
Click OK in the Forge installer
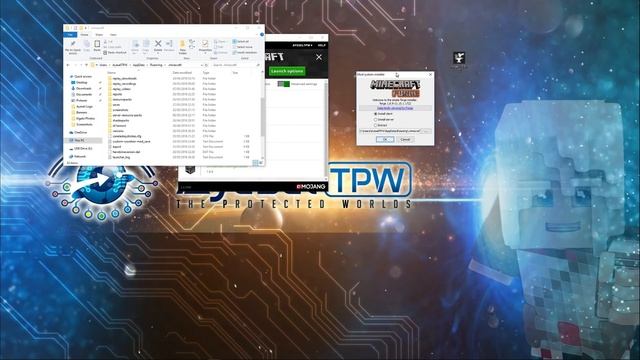coord(384,139)
